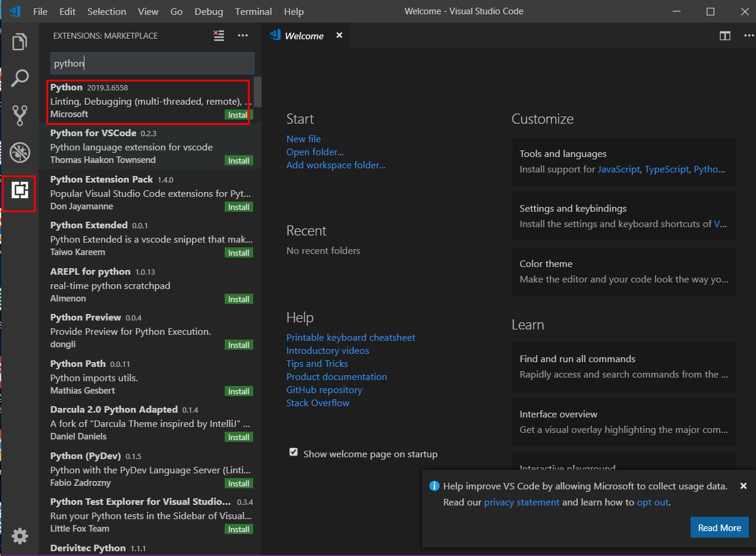Click JavaScript link in Tools and languages

tap(619, 169)
